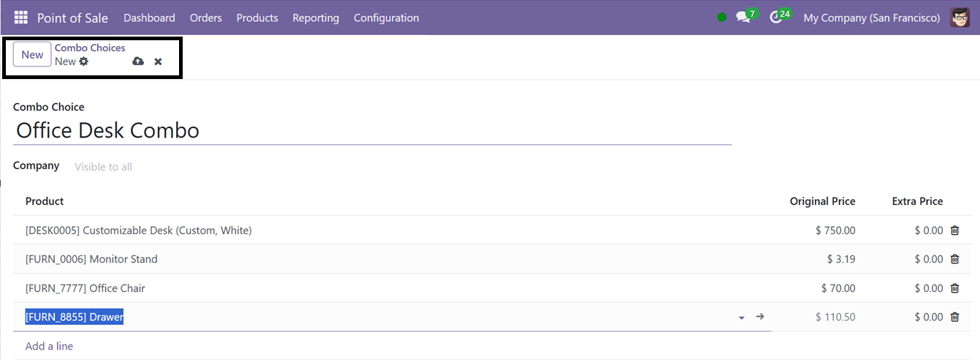Click the user avatar picture
Screen dimensions: 980x360
point(960,18)
